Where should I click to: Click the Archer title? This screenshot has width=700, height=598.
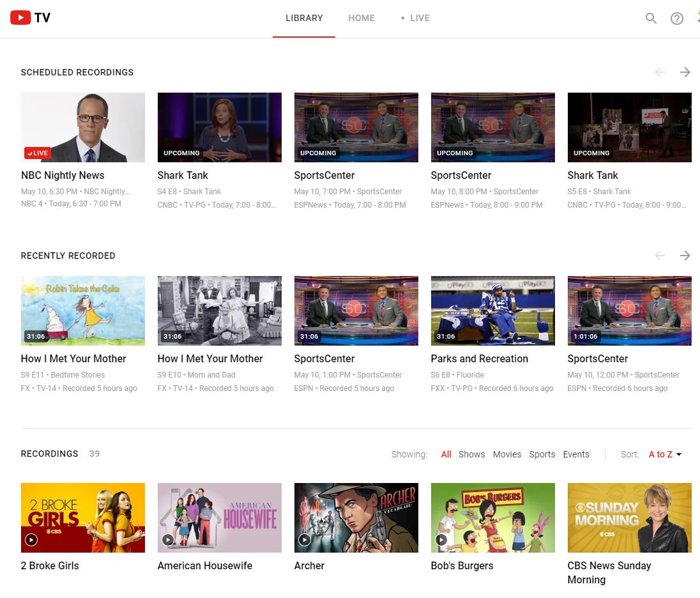pos(309,566)
